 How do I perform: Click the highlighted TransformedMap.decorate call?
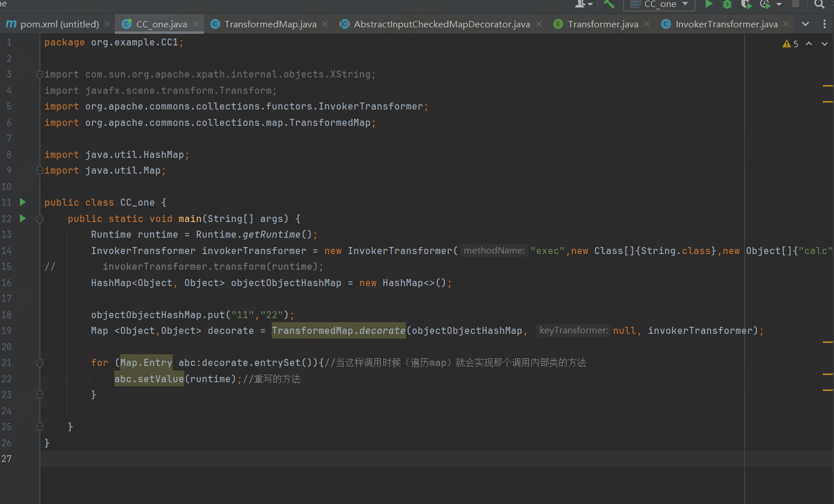click(x=338, y=330)
